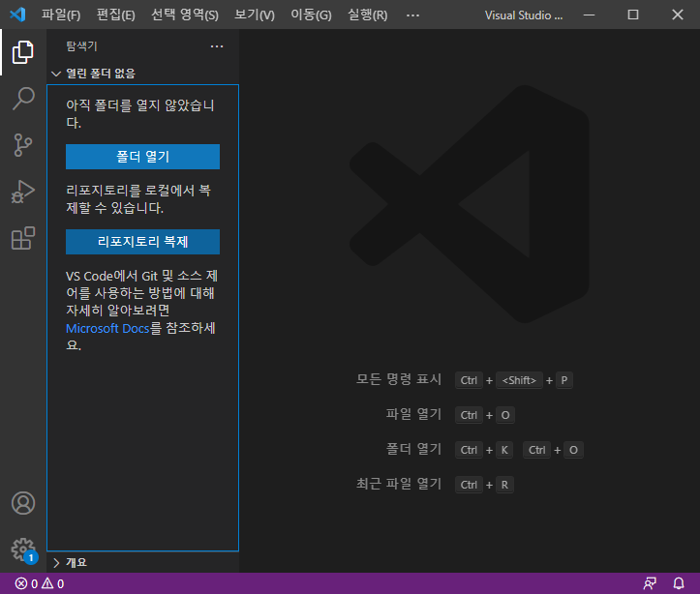
Task: Click the 리포지토리 복제 button
Action: click(x=142, y=242)
